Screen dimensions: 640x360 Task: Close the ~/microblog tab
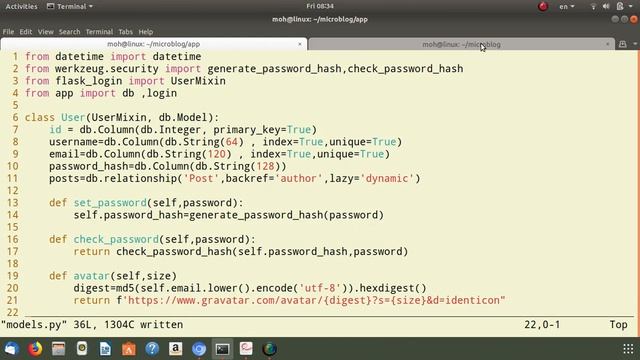pyautogui.click(x=607, y=44)
